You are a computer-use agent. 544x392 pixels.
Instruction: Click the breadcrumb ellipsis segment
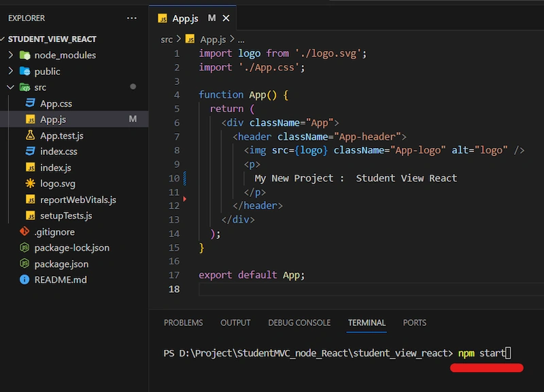241,40
